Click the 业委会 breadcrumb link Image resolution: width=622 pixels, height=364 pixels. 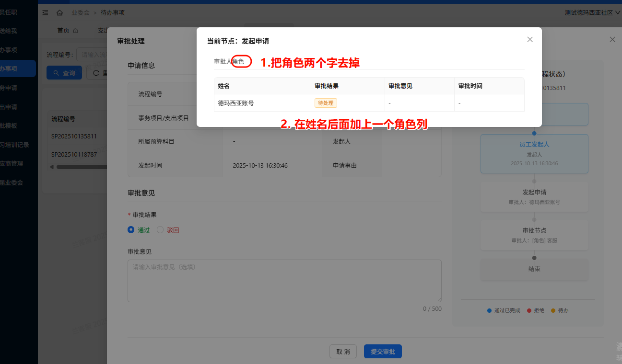coord(80,12)
